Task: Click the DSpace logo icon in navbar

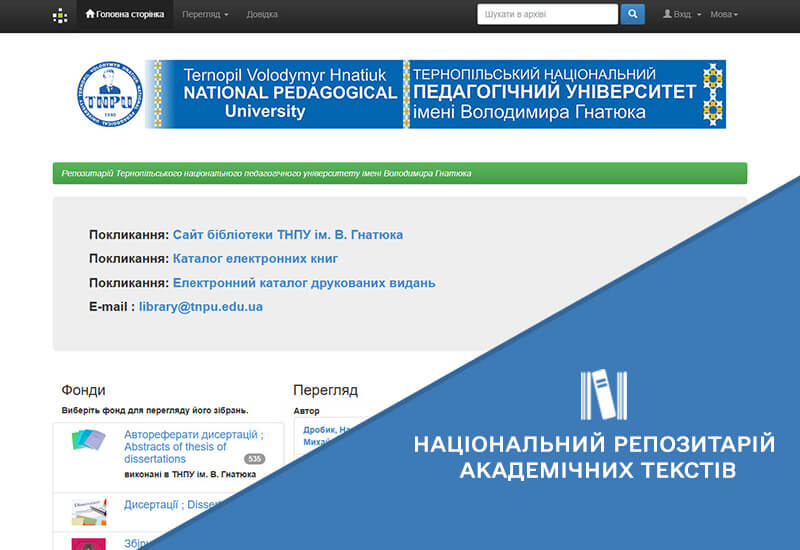Action: pos(60,16)
